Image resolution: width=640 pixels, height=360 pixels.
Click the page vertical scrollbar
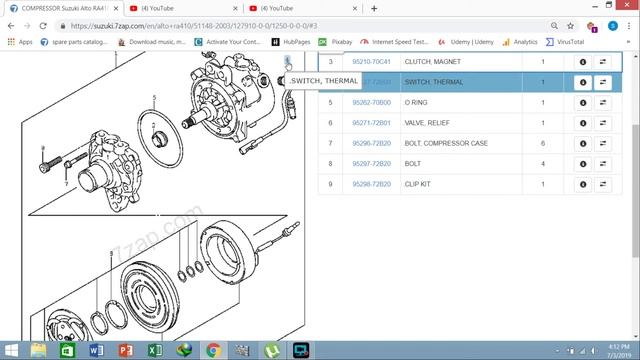coord(636,190)
